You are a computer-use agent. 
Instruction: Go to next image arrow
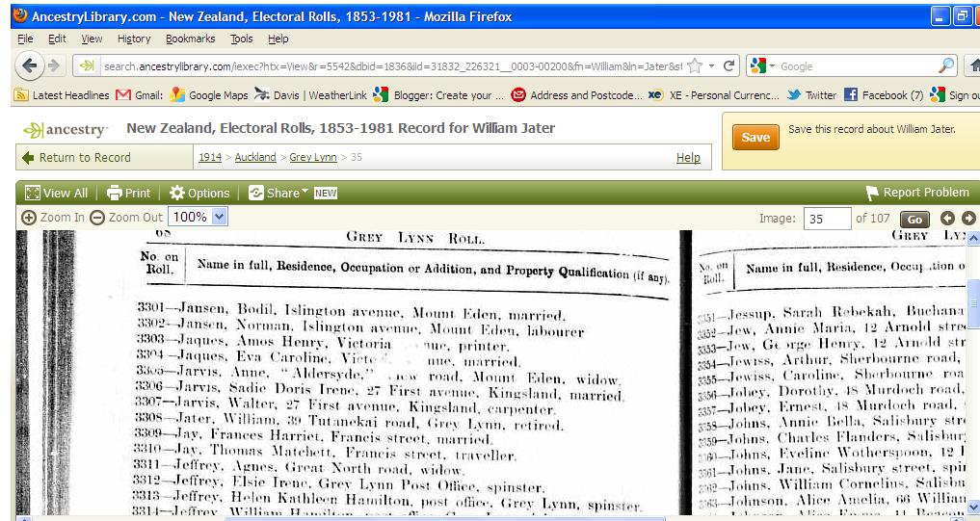(x=968, y=218)
